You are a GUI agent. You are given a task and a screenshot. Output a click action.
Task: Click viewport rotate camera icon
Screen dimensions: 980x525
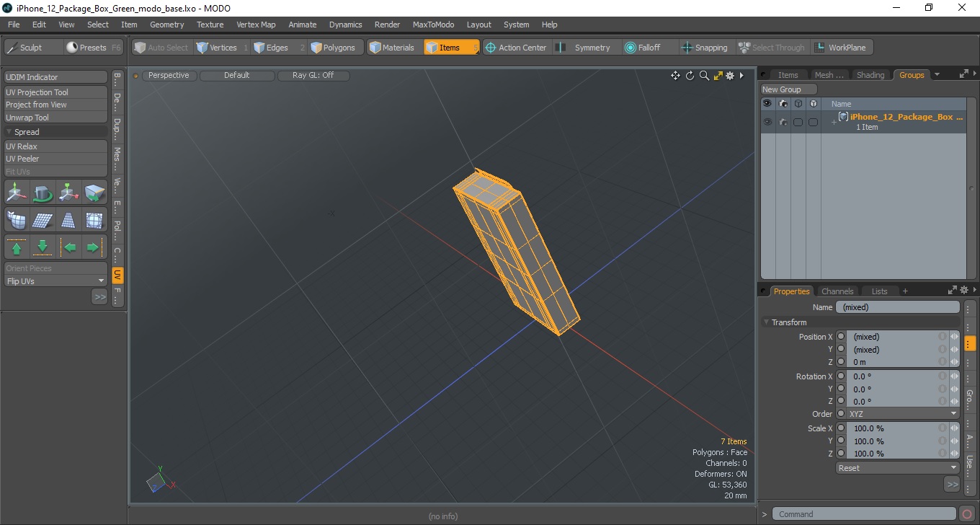pyautogui.click(x=690, y=76)
